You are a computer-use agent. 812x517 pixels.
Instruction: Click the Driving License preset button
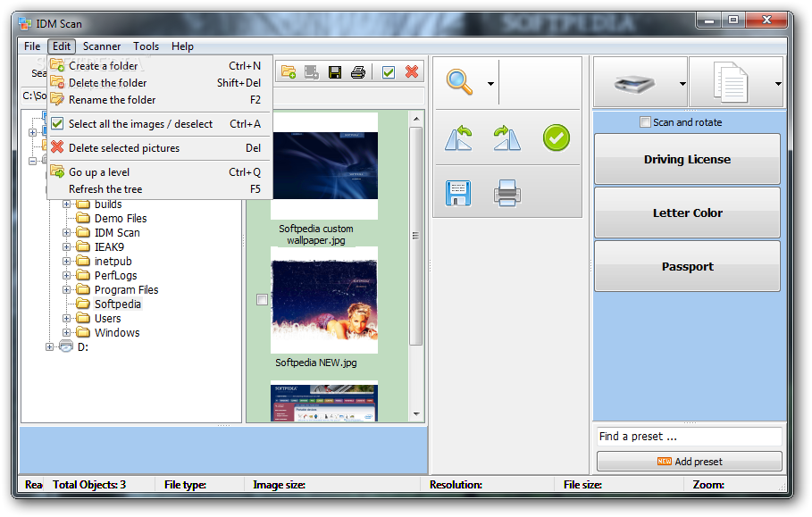coord(687,159)
